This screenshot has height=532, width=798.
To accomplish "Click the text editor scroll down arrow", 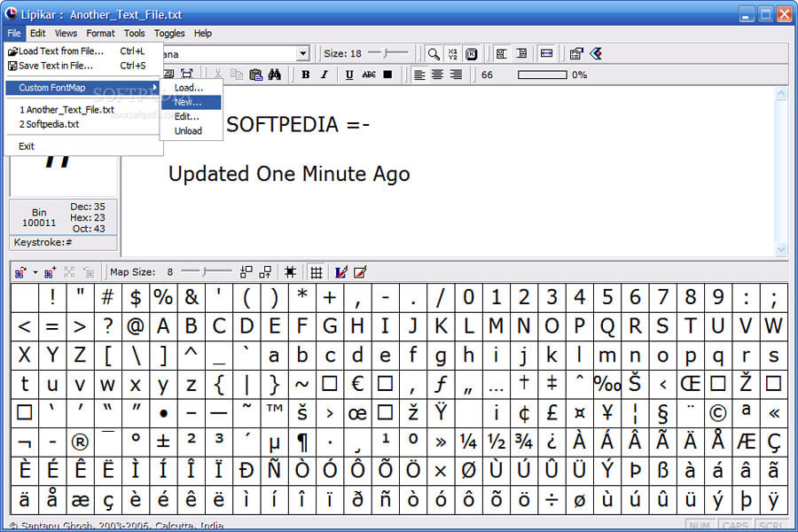I will click(x=781, y=249).
